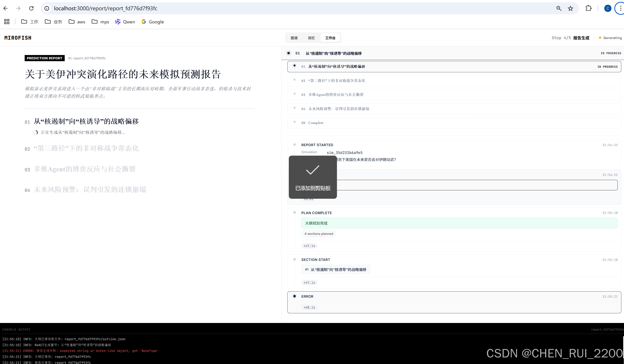Image resolution: width=624 pixels, height=364 pixels.
Task: Switch to the 图谱 view tab
Action: 294,38
